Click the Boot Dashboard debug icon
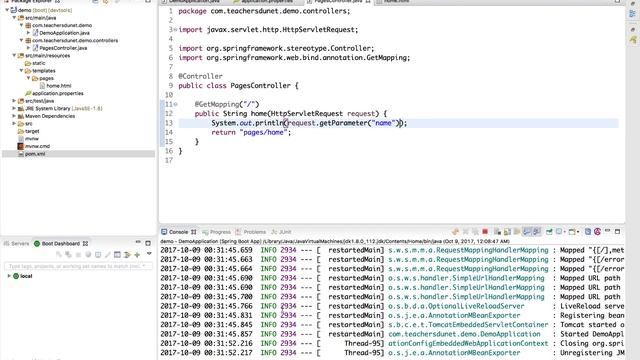Image resolution: width=640 pixels, height=360 pixels. pos(69,255)
